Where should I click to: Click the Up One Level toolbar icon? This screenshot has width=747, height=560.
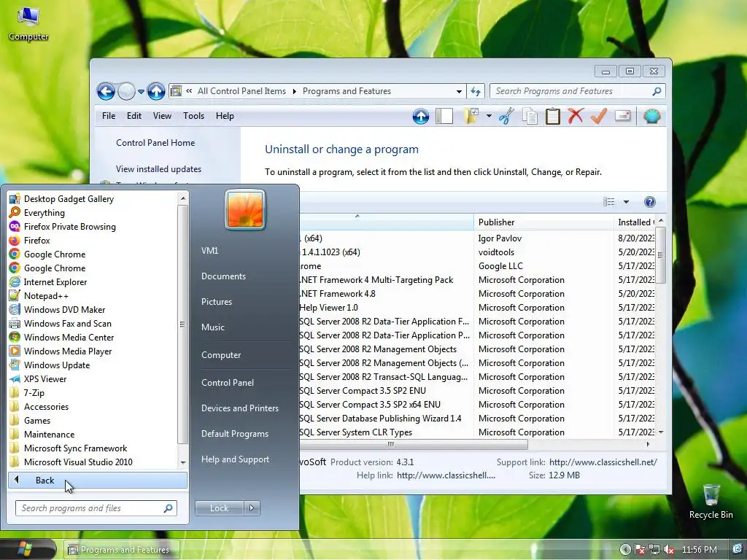coord(421,116)
